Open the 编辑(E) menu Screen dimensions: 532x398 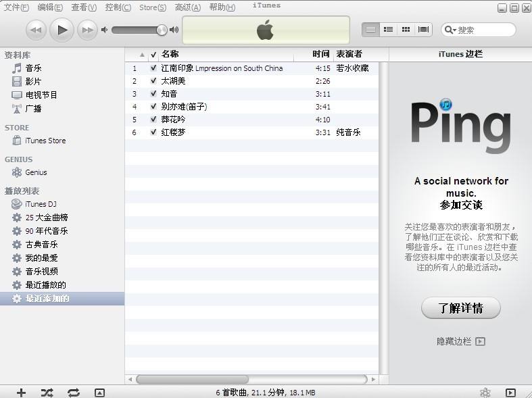pyautogui.click(x=50, y=7)
